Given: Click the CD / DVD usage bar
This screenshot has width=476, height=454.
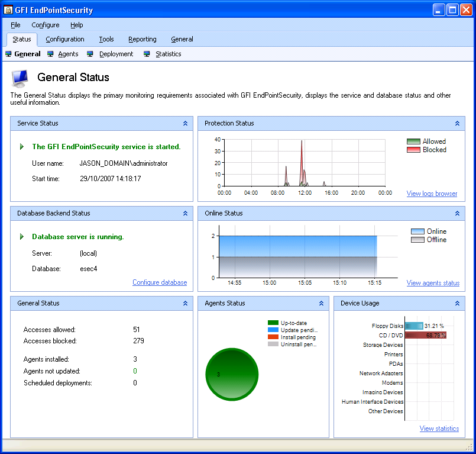Looking at the screenshot, I should coord(426,335).
